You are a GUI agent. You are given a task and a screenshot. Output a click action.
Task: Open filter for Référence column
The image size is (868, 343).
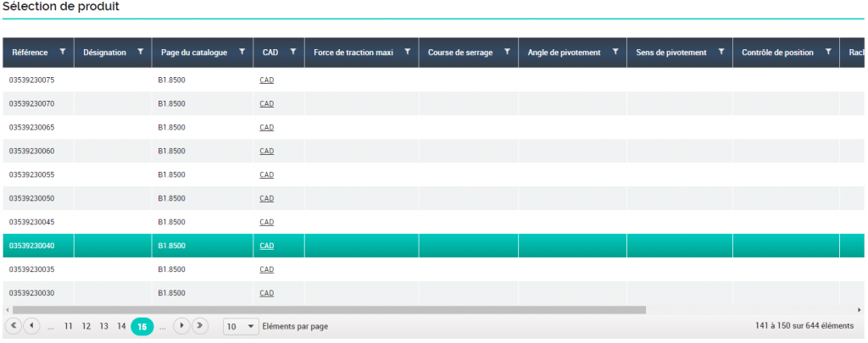[62, 52]
